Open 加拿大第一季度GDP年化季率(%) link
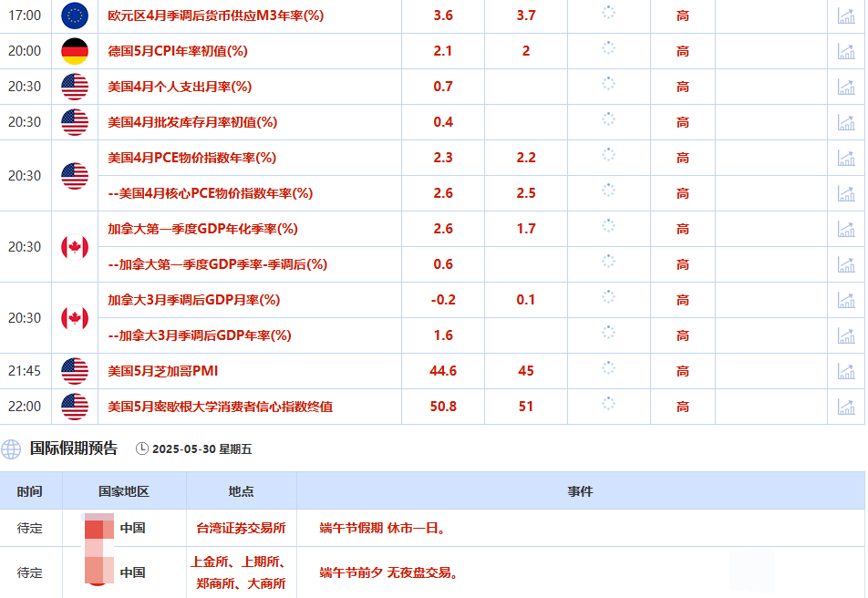This screenshot has width=868, height=598. tap(202, 229)
